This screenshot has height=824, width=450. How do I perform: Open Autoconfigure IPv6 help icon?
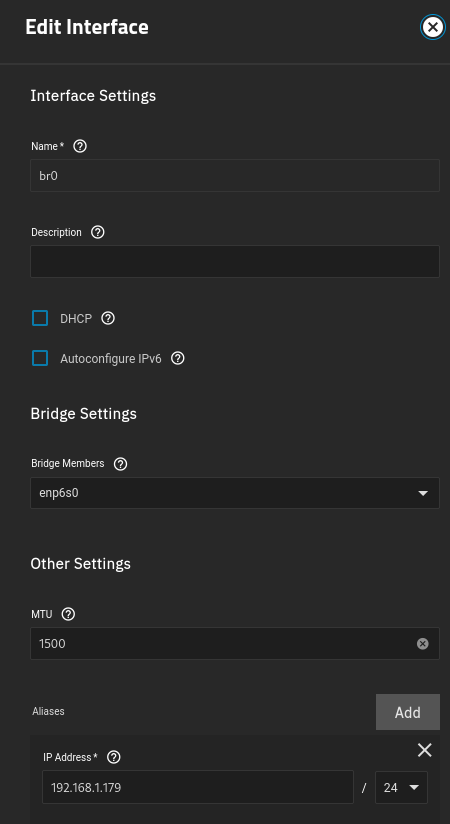[x=178, y=358]
